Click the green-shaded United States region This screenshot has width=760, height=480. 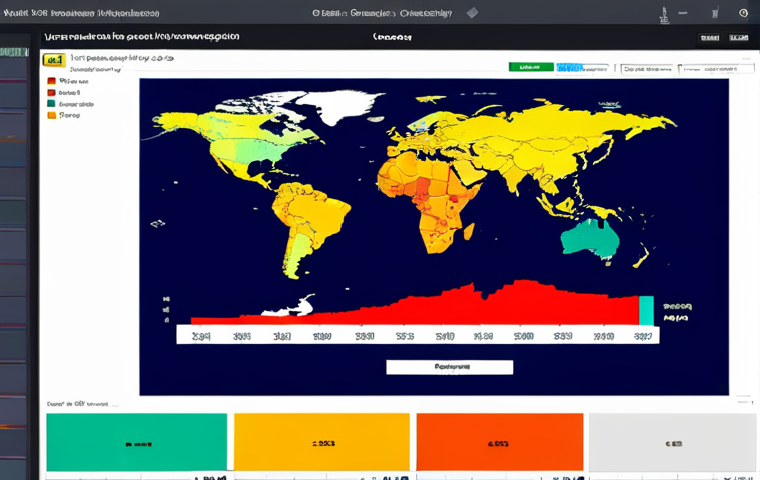pos(259,149)
